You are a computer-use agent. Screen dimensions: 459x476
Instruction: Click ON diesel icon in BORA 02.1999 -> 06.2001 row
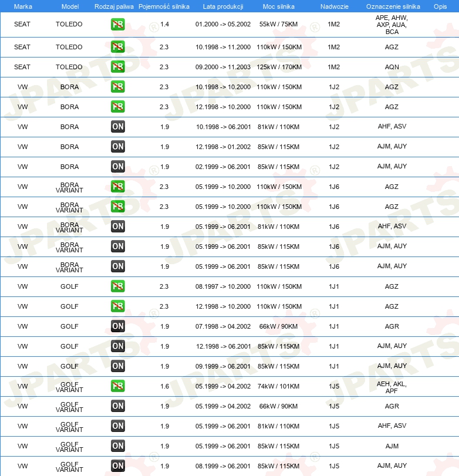118,167
